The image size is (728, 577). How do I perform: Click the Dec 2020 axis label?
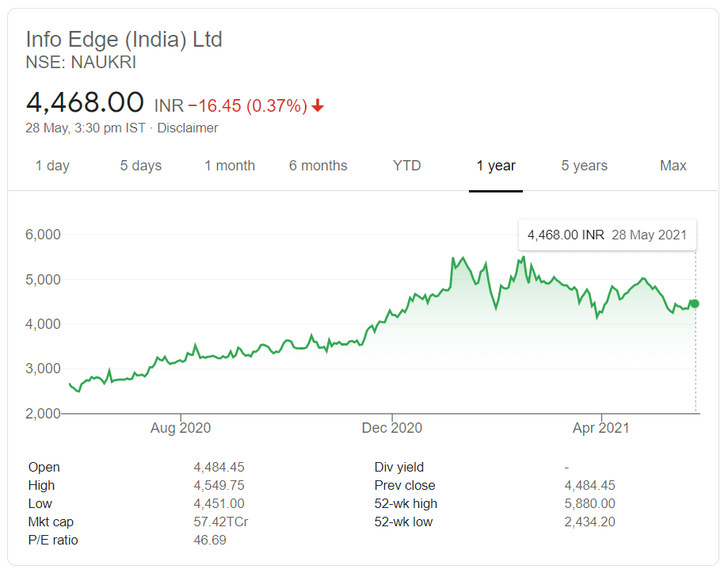392,427
